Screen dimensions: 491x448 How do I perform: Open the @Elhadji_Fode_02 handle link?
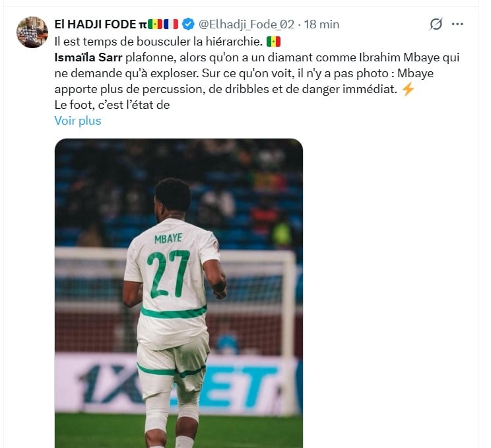(x=246, y=24)
